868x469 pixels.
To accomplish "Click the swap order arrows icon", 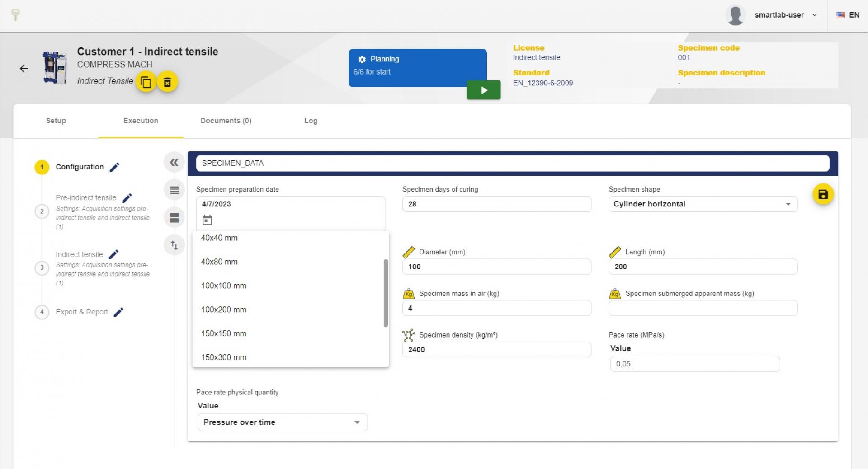I will (x=174, y=245).
